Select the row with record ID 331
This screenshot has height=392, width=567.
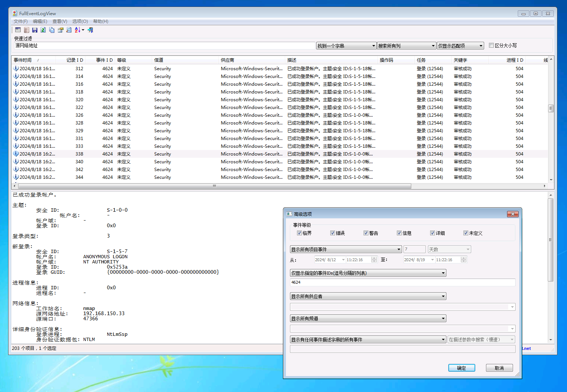(x=280, y=138)
